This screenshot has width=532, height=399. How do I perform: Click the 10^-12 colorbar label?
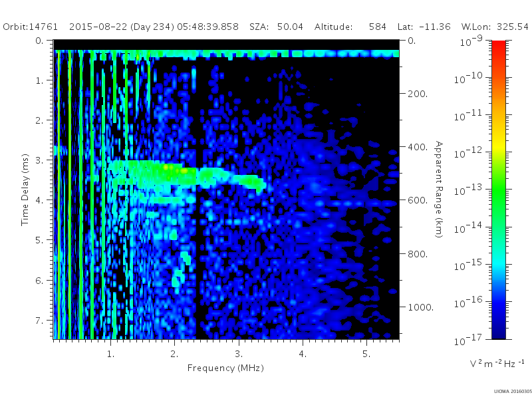(469, 153)
